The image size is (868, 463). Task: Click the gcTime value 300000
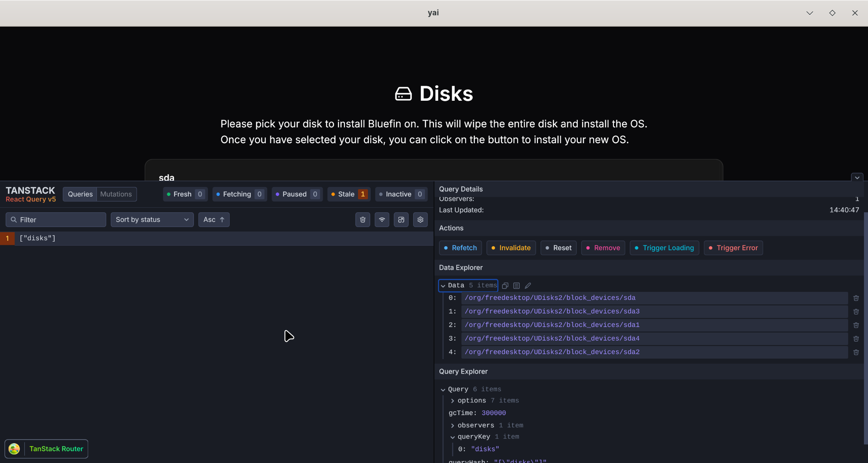pyautogui.click(x=494, y=413)
